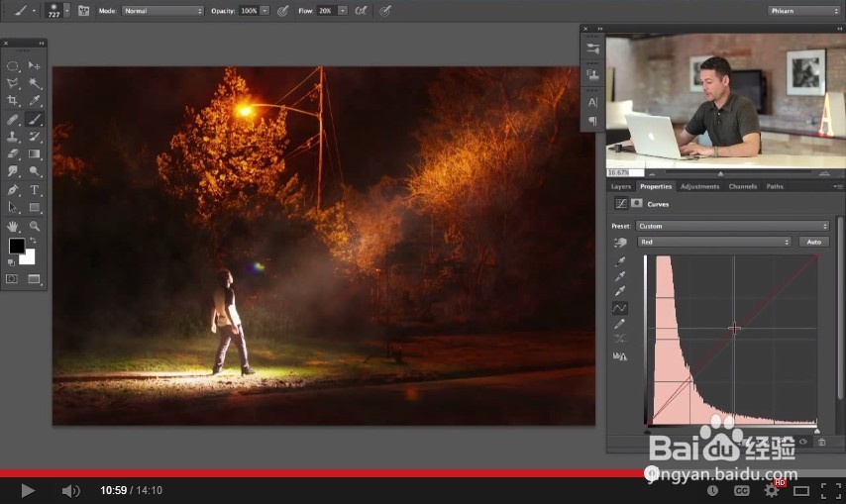
Task: Open the Brush tool preset picker
Action: tap(25, 10)
